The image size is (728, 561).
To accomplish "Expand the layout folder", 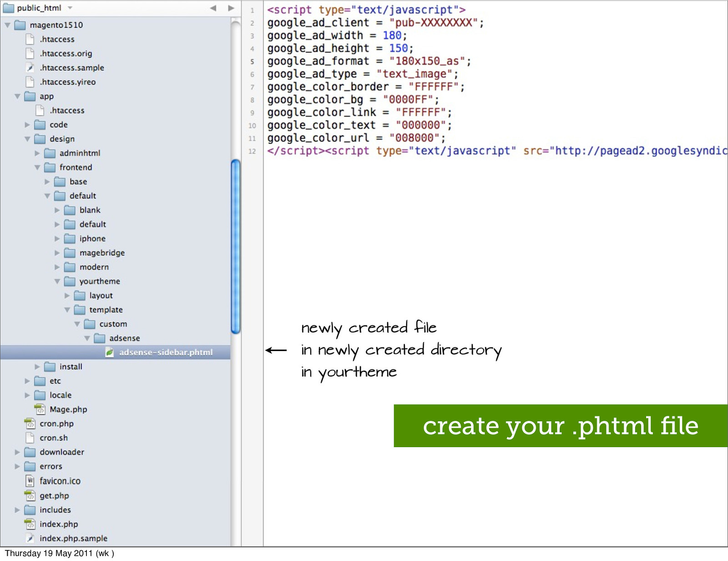I will click(x=67, y=296).
